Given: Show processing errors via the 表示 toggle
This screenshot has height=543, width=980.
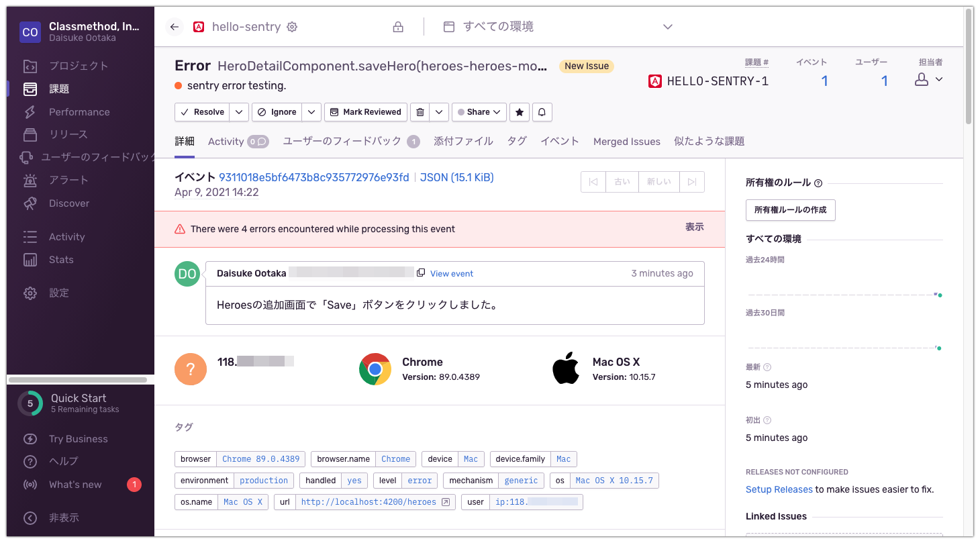Looking at the screenshot, I should pos(694,226).
